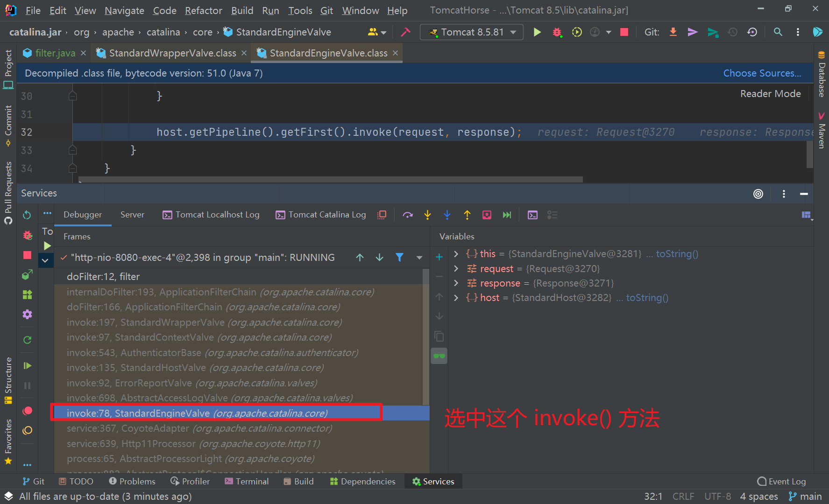Resume program with green play icon
This screenshot has height=504, width=829.
pos(27,365)
